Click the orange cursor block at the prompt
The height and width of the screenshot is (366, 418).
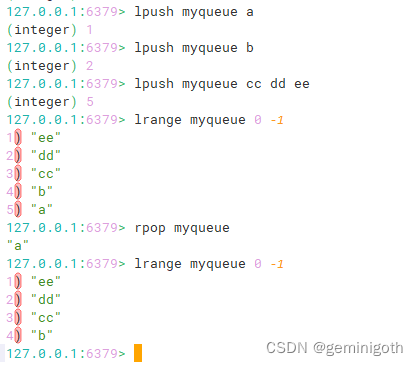[138, 353]
